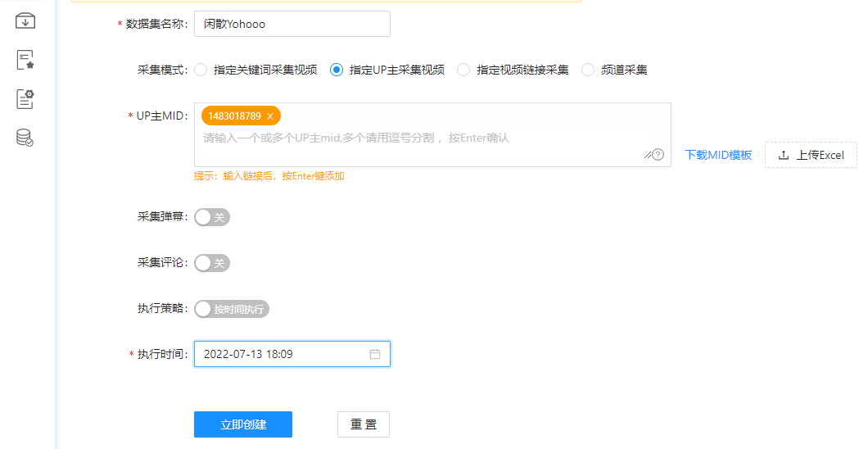The image size is (868, 449).
Task: Turn on the 采集评论 switch
Action: click(x=212, y=263)
